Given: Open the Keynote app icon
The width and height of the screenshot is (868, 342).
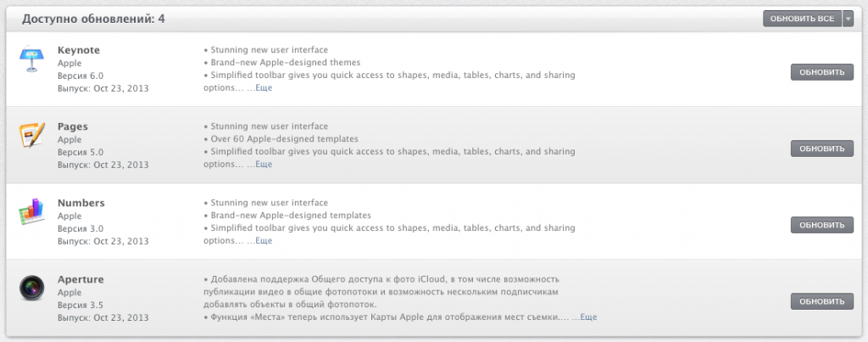Looking at the screenshot, I should pos(31,59).
